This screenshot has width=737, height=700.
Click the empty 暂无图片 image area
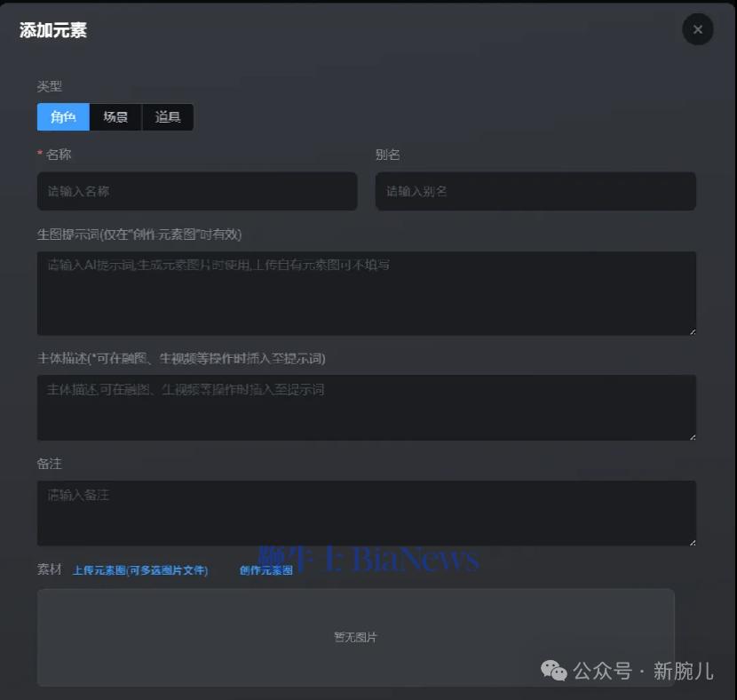click(x=355, y=637)
